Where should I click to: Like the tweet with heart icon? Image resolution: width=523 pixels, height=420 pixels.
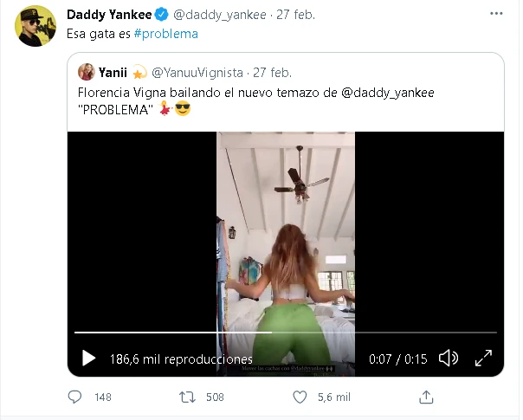[300, 397]
